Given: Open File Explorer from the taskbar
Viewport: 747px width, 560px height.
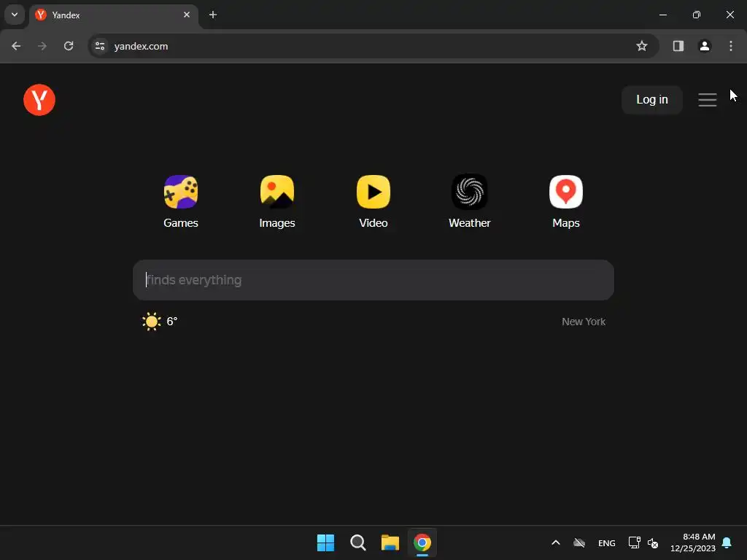Looking at the screenshot, I should tap(390, 542).
